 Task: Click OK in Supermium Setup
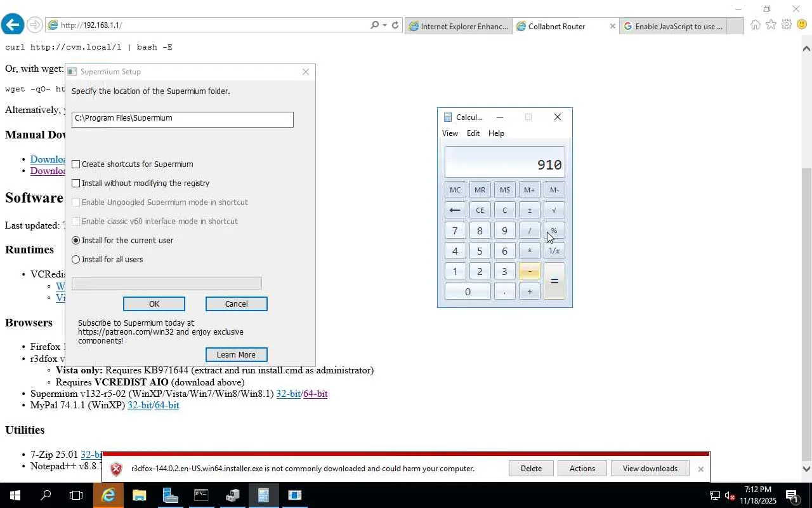point(154,304)
